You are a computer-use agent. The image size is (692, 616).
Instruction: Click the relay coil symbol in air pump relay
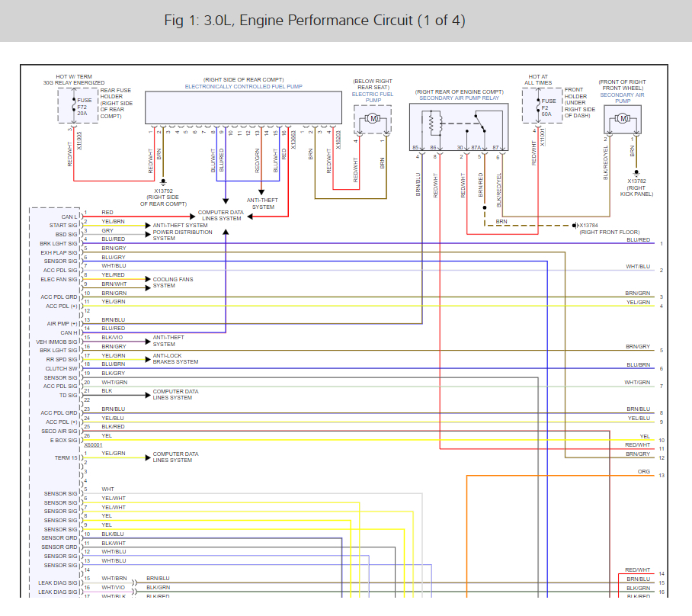pos(436,124)
